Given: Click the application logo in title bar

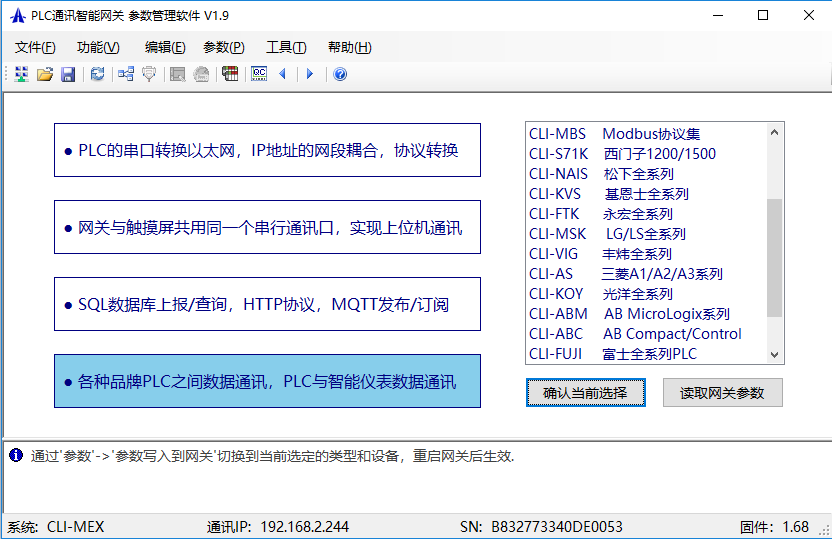Looking at the screenshot, I should click(x=18, y=15).
